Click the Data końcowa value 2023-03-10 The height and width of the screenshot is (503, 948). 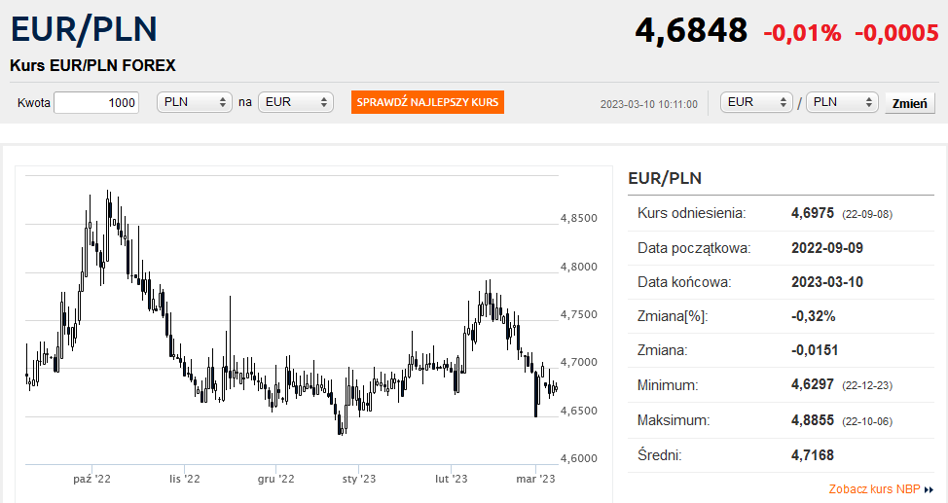pos(827,282)
